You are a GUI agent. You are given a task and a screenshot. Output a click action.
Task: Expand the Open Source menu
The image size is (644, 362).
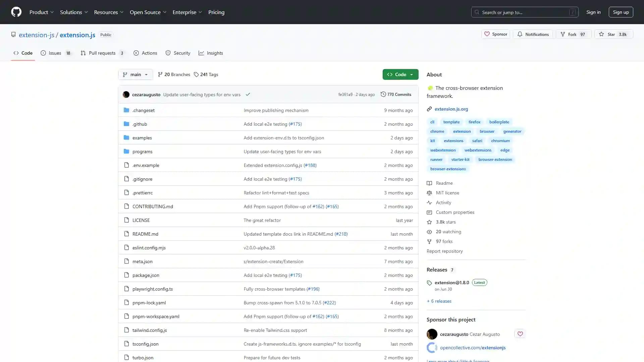(148, 12)
